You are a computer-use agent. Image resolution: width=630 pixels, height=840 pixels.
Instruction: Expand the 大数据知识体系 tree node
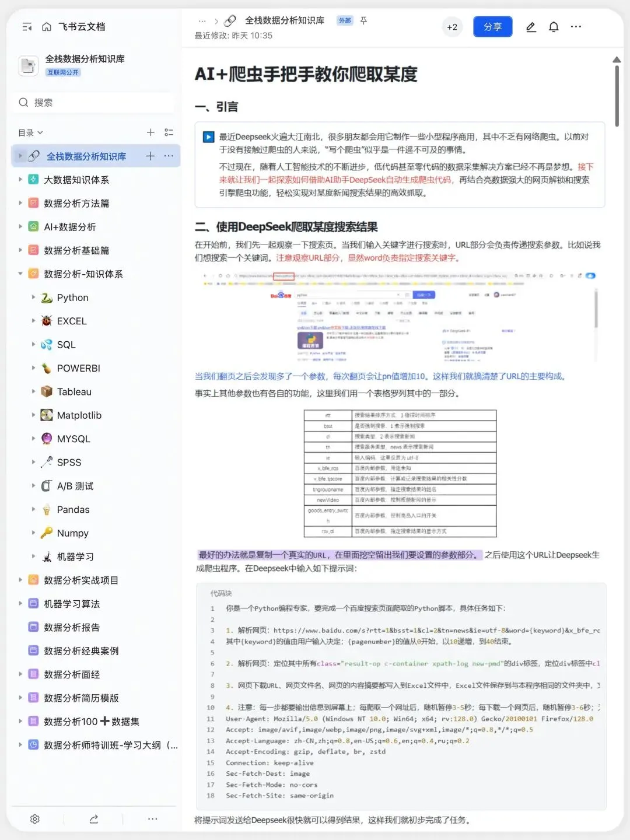[x=20, y=180]
